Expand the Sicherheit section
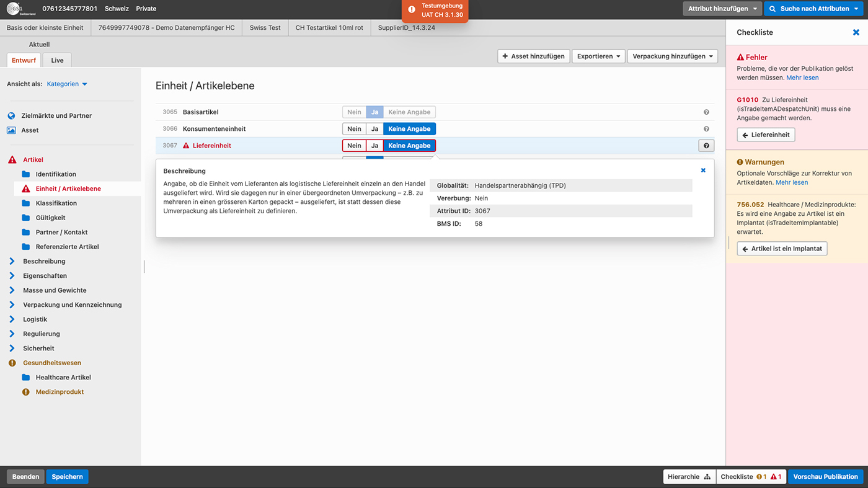Screen dimensions: 868x488 12,348
